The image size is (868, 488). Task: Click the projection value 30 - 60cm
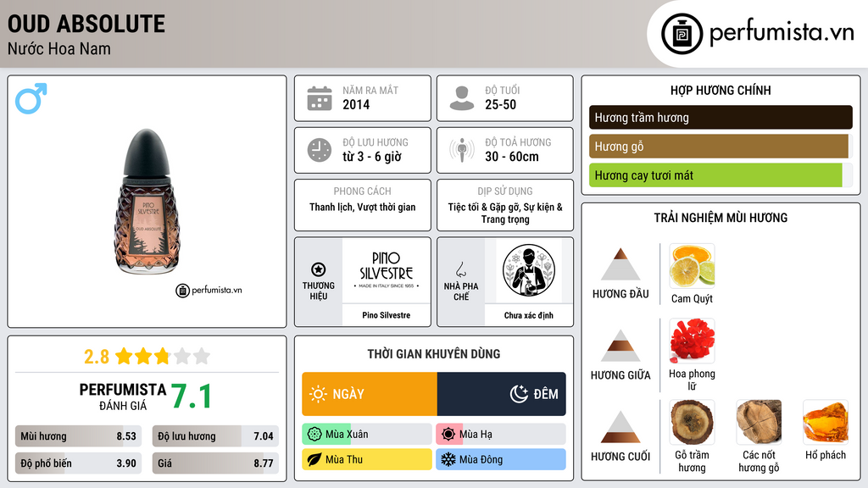coord(512,157)
